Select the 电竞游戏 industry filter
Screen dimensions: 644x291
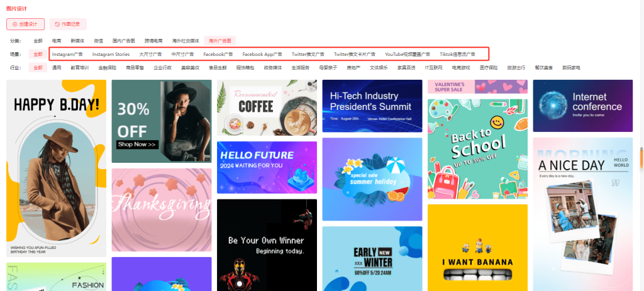coord(461,68)
